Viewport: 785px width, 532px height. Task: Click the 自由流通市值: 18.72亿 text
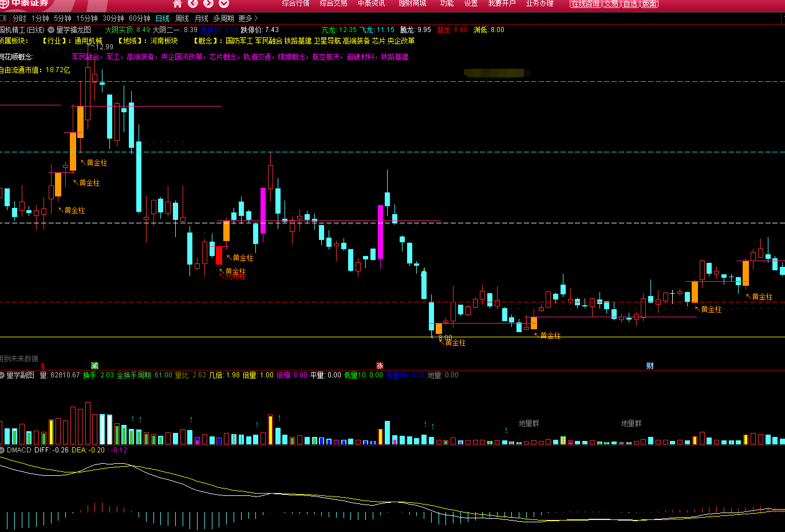click(35, 70)
